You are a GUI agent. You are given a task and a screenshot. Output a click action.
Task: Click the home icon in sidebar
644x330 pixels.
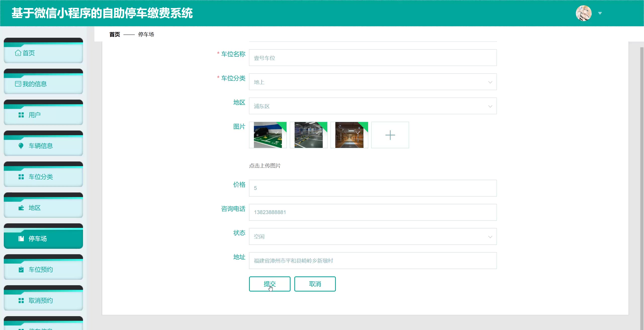tap(18, 53)
